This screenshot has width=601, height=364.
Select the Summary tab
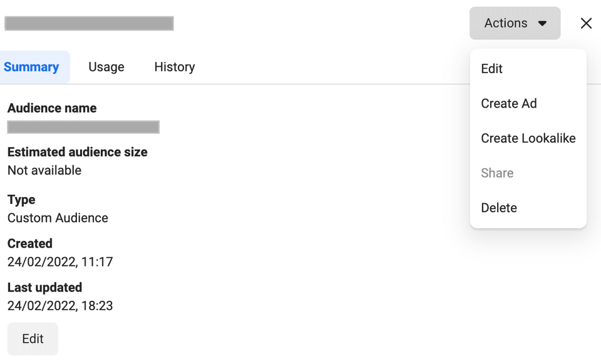[32, 67]
